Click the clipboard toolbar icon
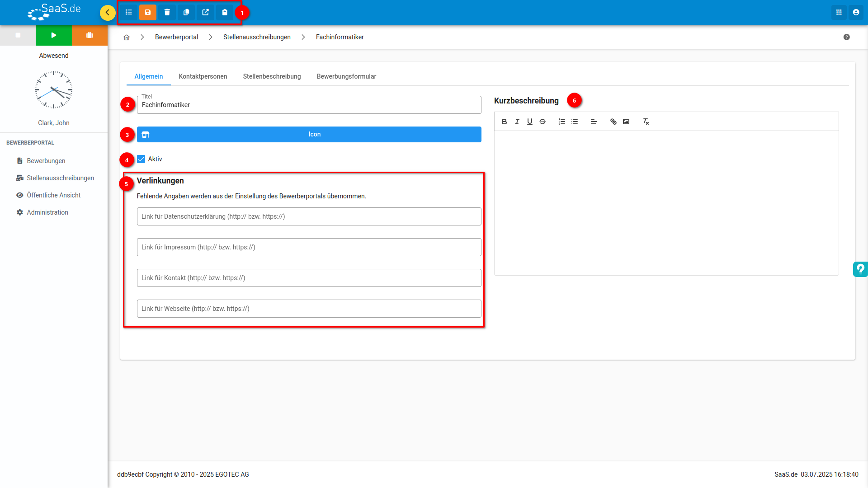The width and height of the screenshot is (868, 488). (x=225, y=13)
